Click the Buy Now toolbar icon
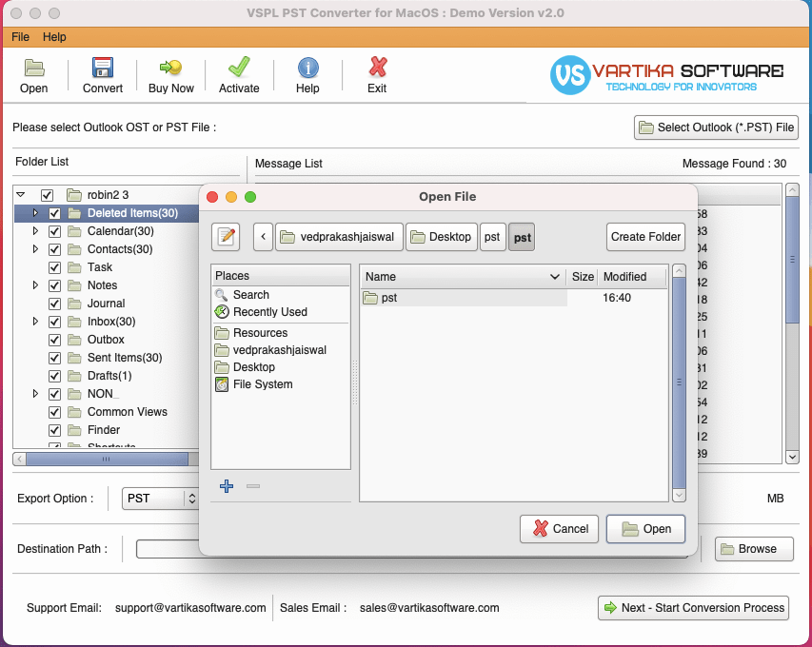812x647 pixels. coord(171,68)
